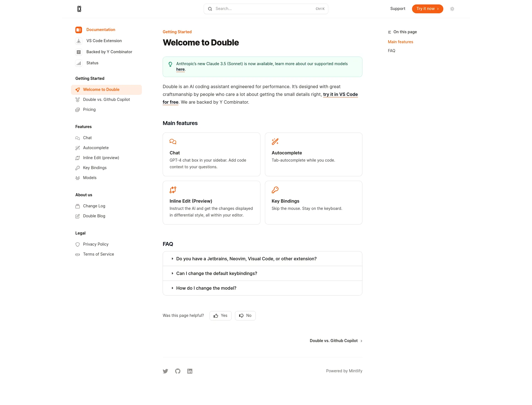Toggle dark mode settings icon
This screenshot has width=532, height=405.
tap(452, 9)
